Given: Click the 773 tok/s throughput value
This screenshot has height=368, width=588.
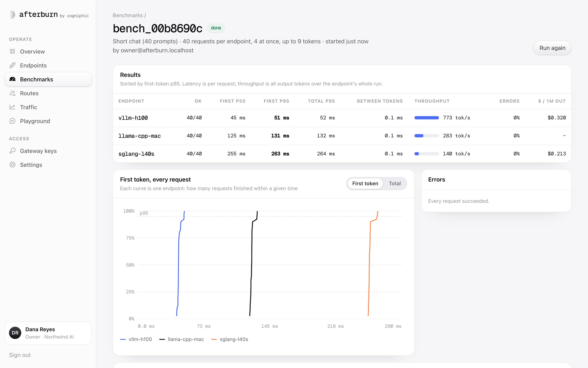Looking at the screenshot, I should [x=456, y=118].
